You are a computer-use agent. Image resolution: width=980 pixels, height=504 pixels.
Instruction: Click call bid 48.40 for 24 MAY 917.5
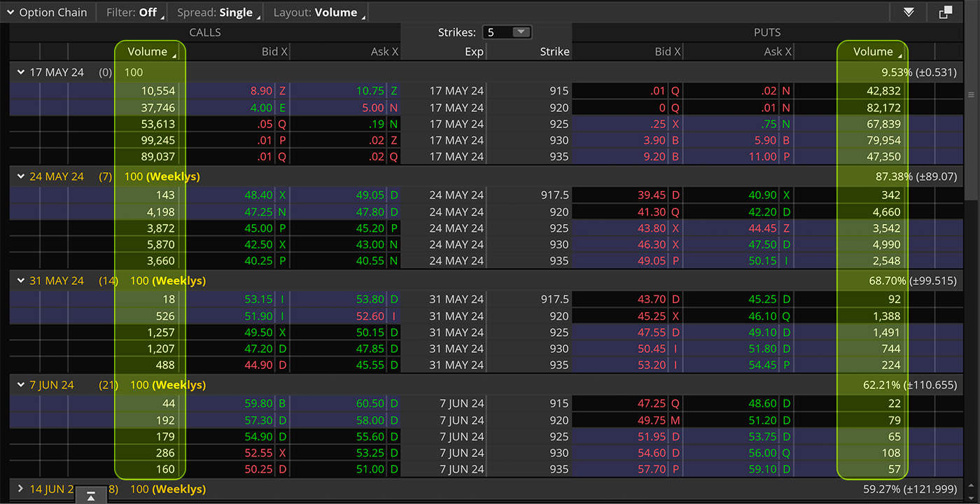258,195
